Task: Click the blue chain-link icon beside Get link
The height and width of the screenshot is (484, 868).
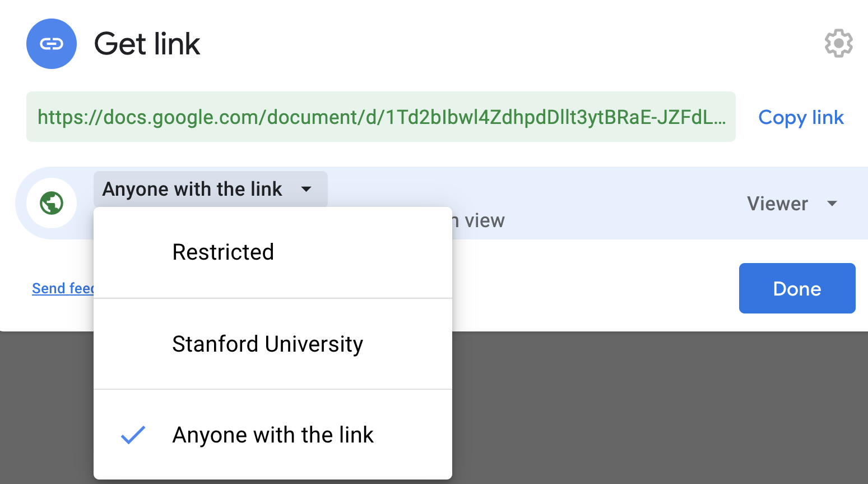Action: pyautogui.click(x=52, y=44)
